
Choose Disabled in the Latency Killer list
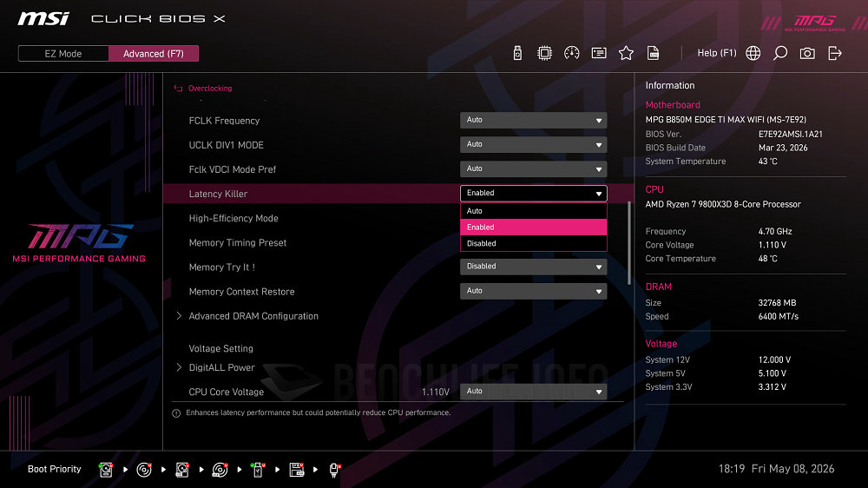(x=533, y=243)
